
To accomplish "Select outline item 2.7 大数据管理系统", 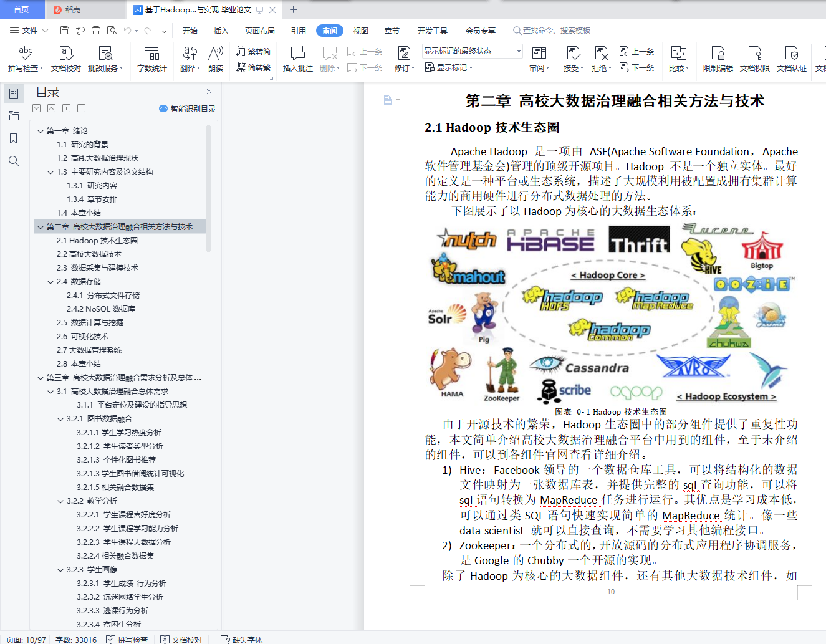I will coord(89,350).
